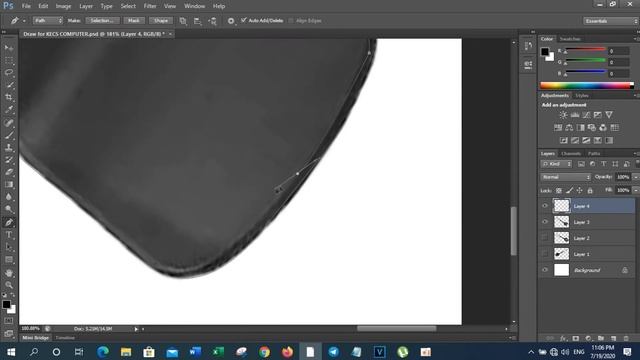Switch to the Paths tab
This screenshot has height=360, width=640.
coord(594,153)
